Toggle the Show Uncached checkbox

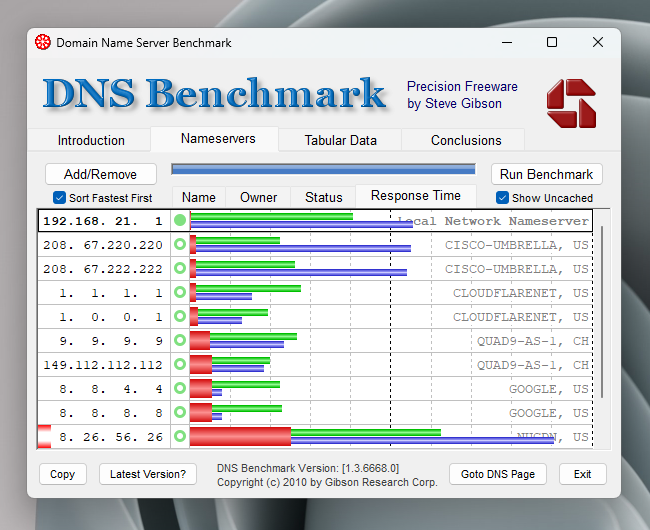click(502, 198)
